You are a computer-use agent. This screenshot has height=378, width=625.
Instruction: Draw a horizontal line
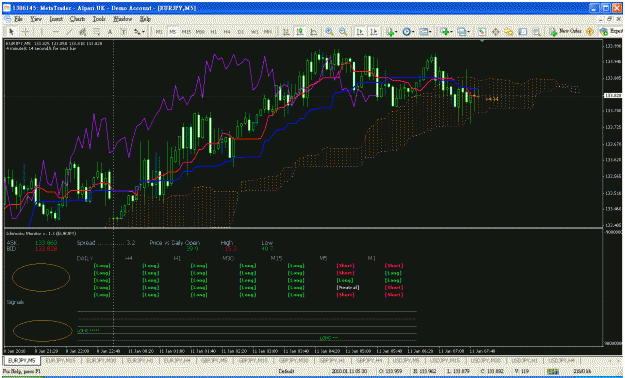click(55, 32)
